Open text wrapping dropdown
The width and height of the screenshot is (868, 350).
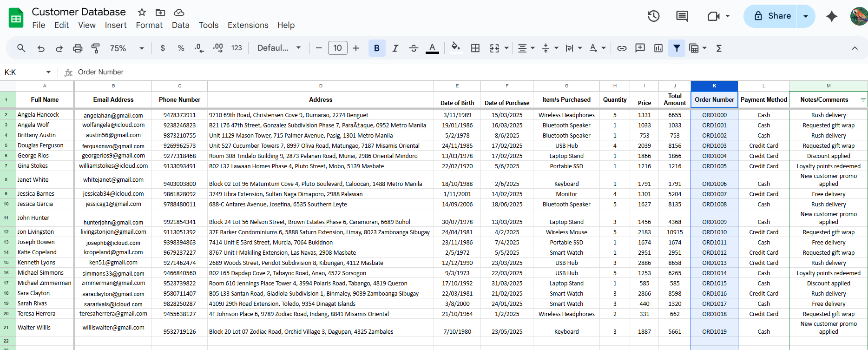pos(573,48)
